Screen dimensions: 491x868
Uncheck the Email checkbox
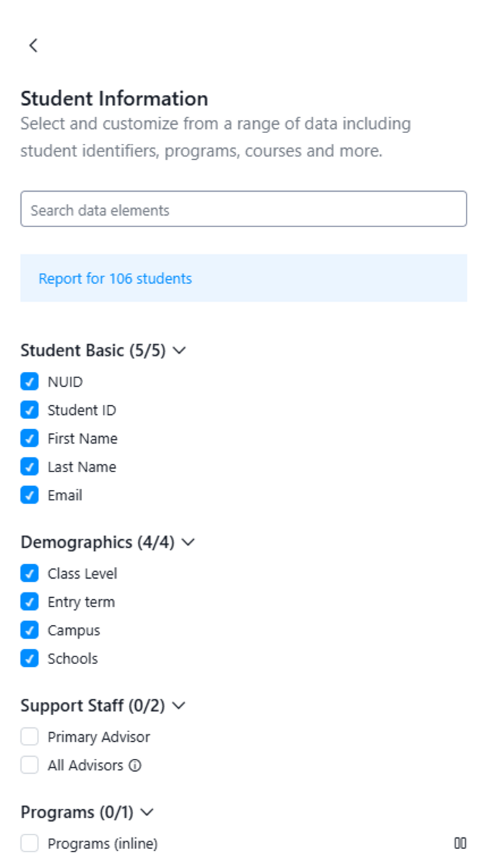click(29, 495)
